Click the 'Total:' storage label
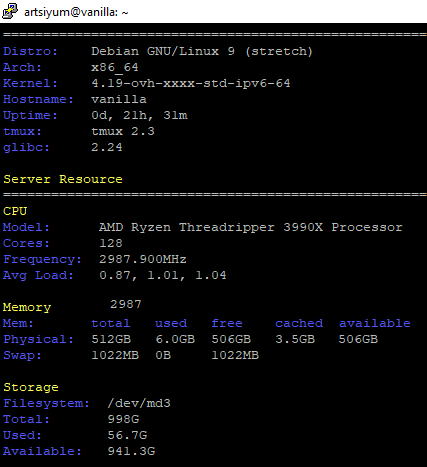The height and width of the screenshot is (467, 427). click(26, 419)
